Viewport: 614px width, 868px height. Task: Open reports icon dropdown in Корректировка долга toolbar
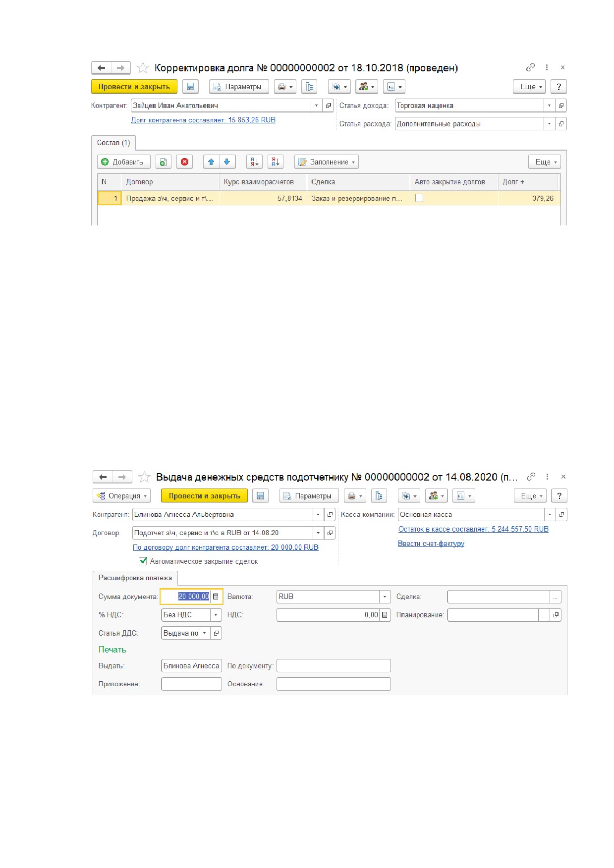[394, 87]
